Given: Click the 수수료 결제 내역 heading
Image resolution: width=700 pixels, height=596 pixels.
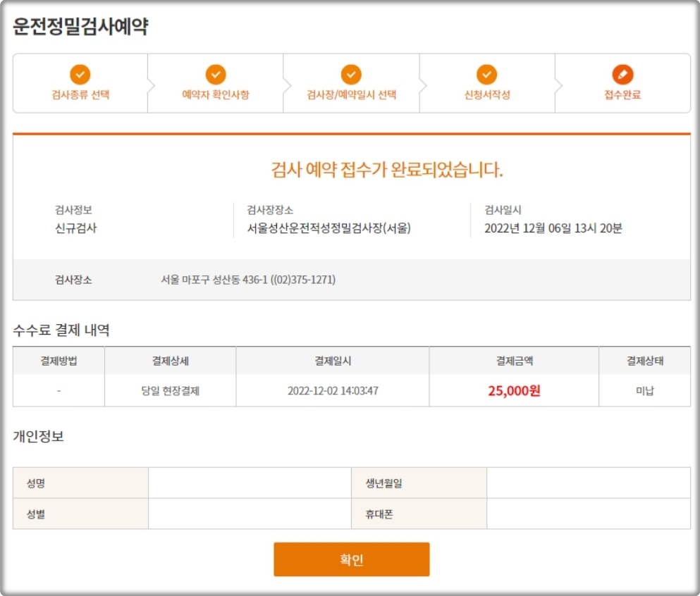Looking at the screenshot, I should point(61,330).
